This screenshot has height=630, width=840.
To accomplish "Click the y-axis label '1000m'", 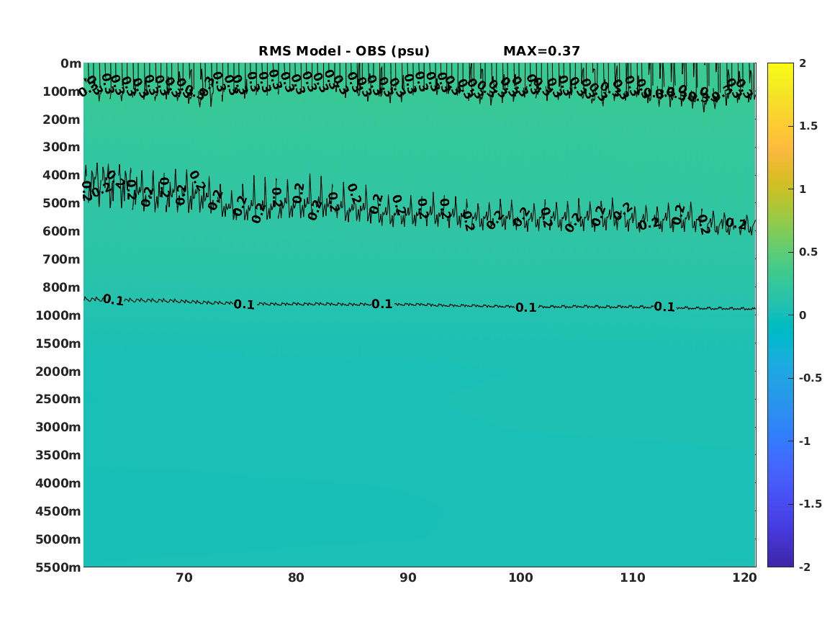I will point(58,315).
